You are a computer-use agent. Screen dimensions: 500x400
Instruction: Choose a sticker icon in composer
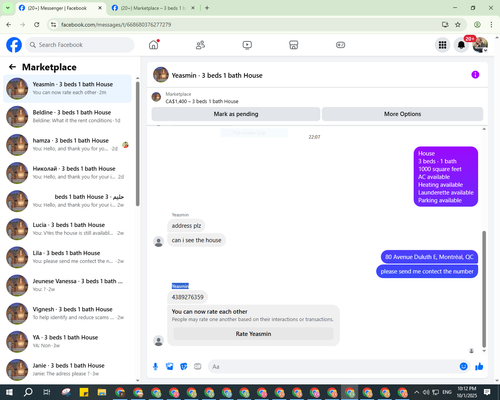pyautogui.click(x=184, y=367)
